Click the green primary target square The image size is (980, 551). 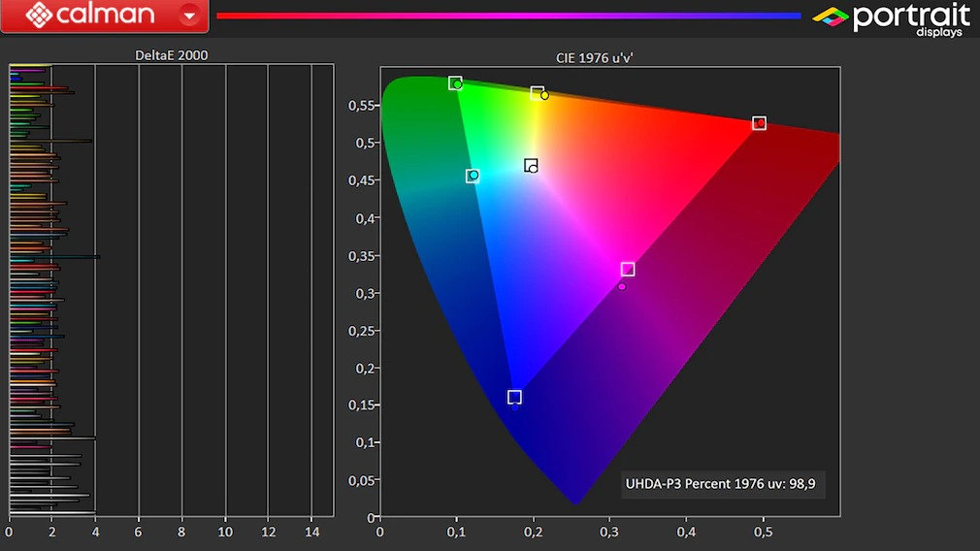pyautogui.click(x=455, y=82)
